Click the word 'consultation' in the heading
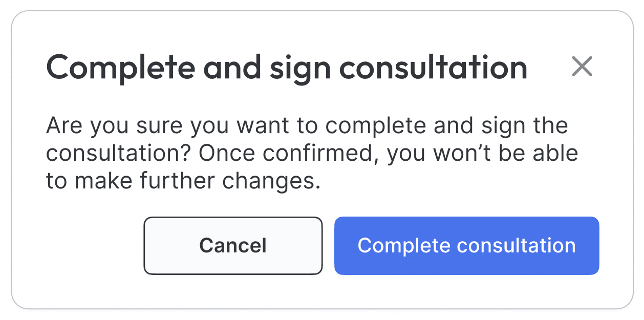This screenshot has width=644, height=320. point(433,67)
